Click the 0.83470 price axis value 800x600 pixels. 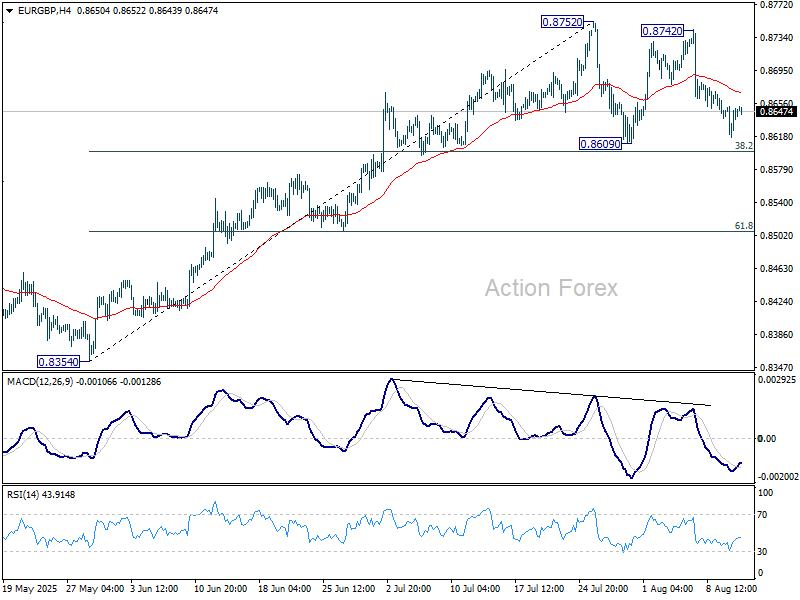click(x=777, y=367)
